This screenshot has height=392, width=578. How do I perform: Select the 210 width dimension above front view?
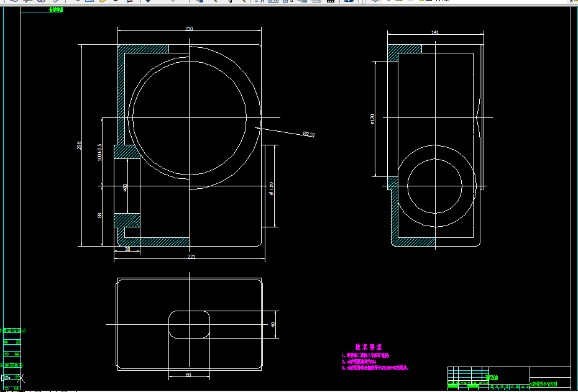[189, 29]
